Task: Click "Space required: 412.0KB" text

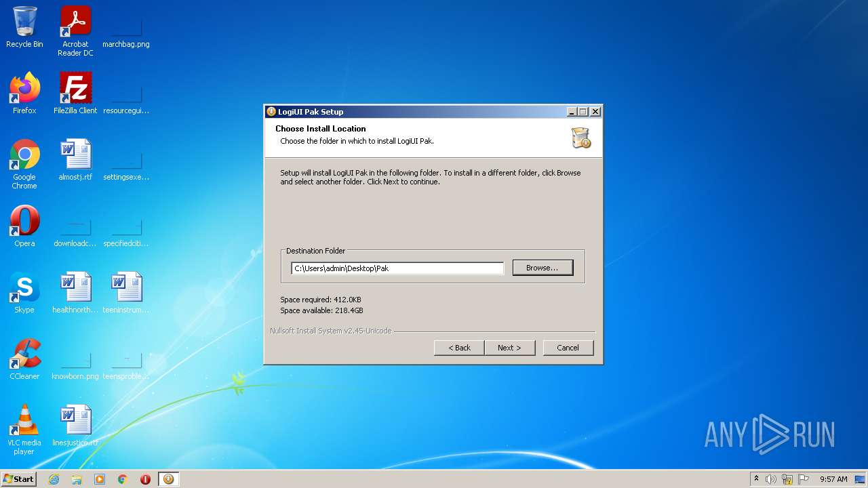Action: (x=321, y=300)
